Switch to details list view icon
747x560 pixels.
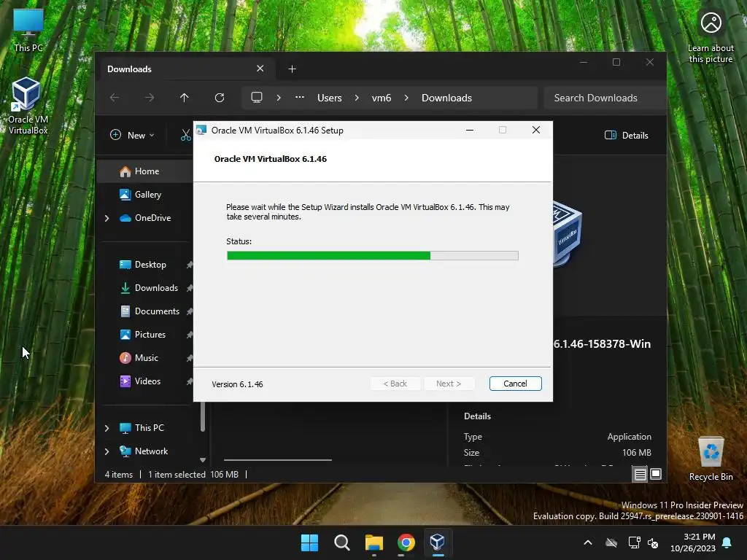click(640, 474)
